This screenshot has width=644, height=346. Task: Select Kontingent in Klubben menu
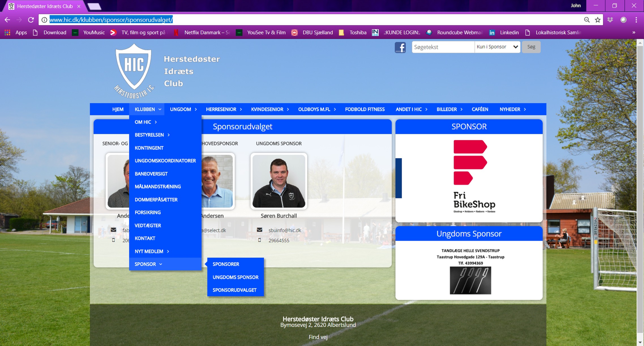[x=149, y=148]
